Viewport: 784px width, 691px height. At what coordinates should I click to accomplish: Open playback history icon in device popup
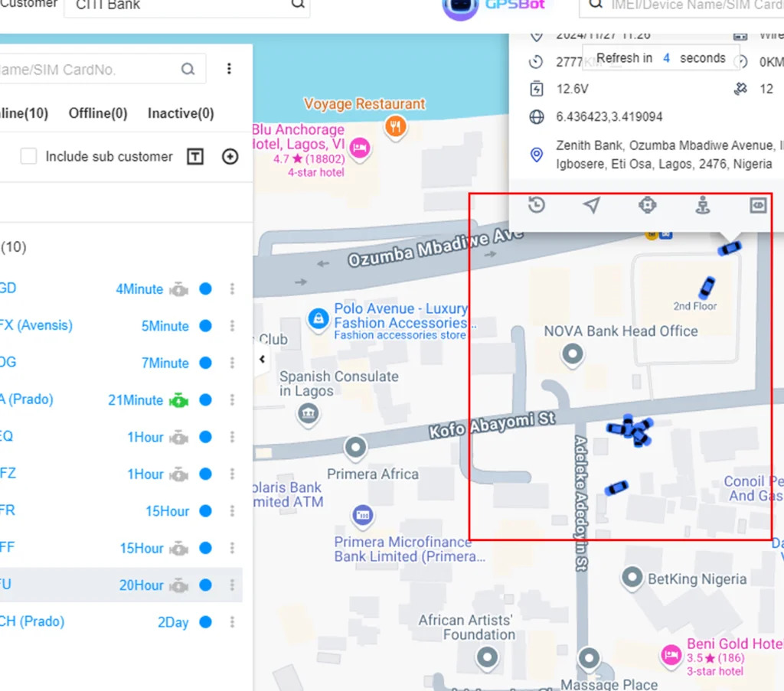537,205
